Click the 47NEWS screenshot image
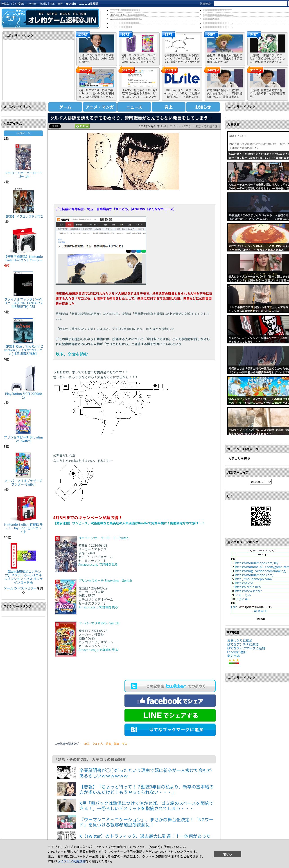The image size is (289, 868). click(101, 251)
